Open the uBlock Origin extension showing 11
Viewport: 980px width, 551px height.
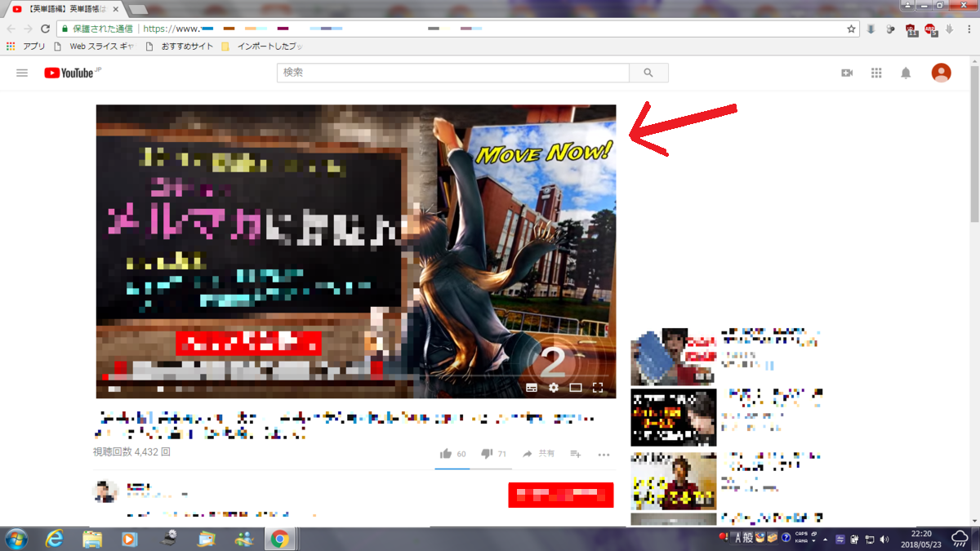coord(911,29)
